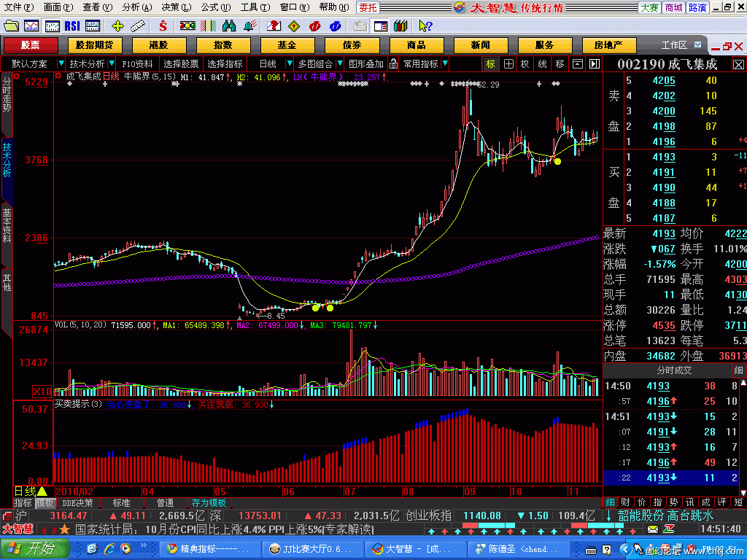Switch to the 基金 category tab
747x560 pixels.
pos(287,44)
